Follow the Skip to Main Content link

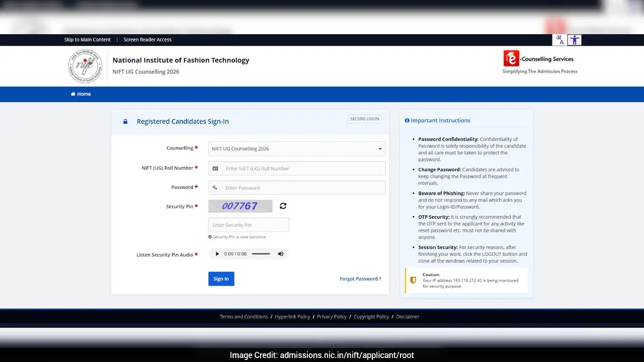[x=88, y=40]
